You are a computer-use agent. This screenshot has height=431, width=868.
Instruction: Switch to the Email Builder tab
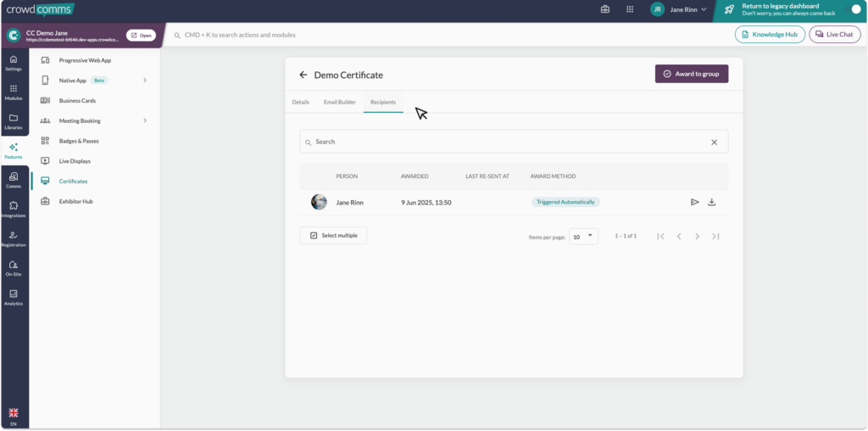point(339,102)
